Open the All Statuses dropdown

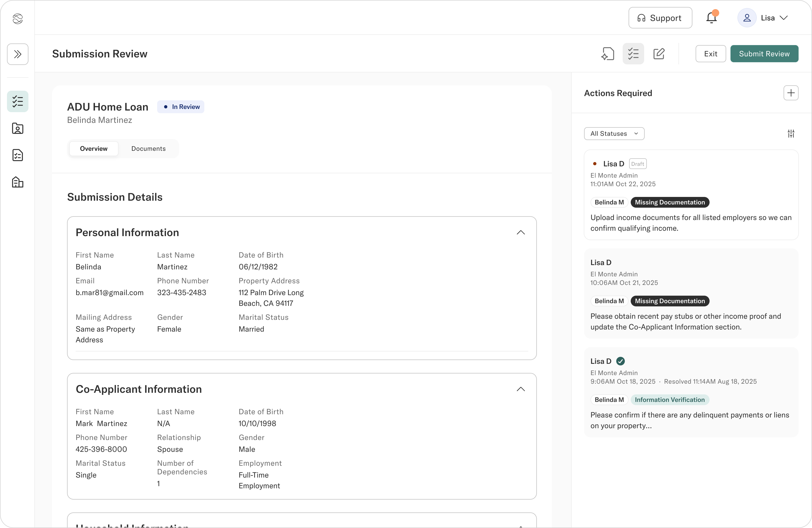[x=614, y=133]
